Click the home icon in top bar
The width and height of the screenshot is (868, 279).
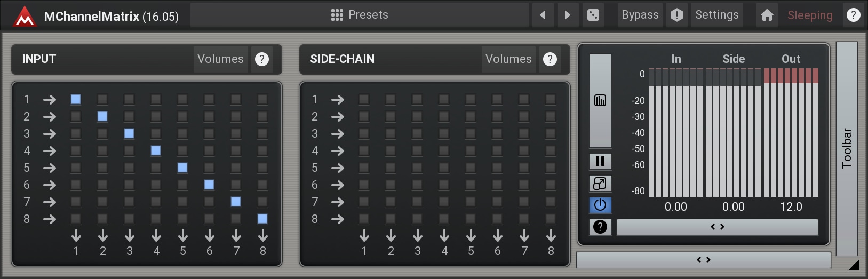(x=767, y=15)
